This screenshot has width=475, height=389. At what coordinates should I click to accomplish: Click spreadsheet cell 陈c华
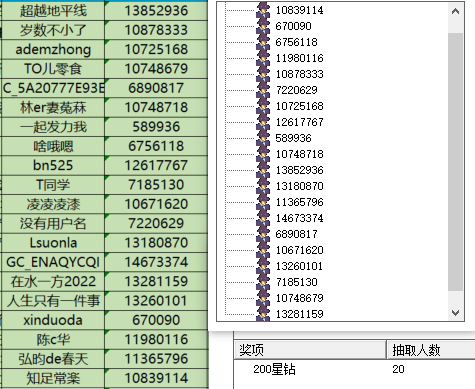click(53, 339)
